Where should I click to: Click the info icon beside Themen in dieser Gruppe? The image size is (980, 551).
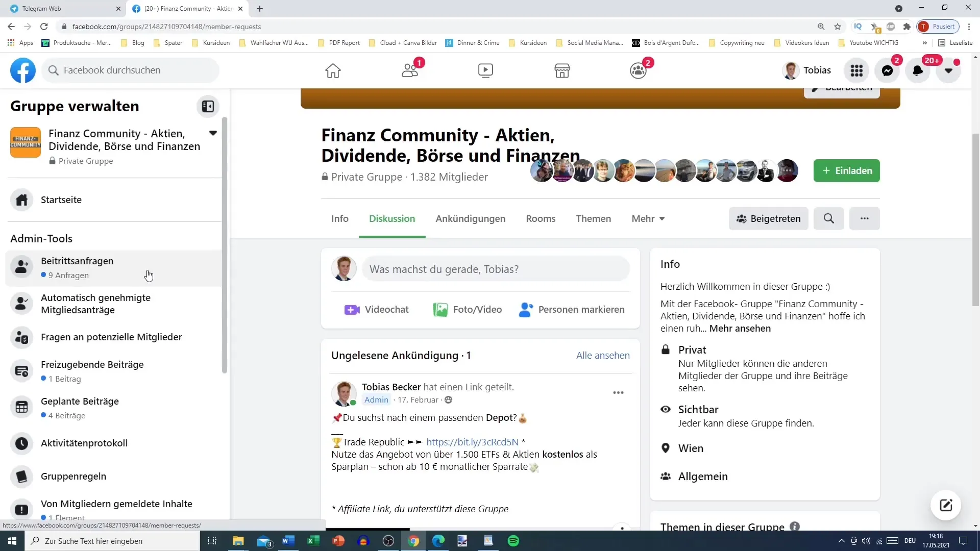pyautogui.click(x=795, y=526)
